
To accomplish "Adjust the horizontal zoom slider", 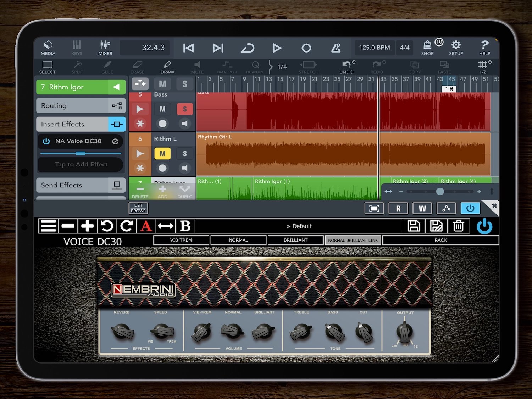I will (440, 191).
